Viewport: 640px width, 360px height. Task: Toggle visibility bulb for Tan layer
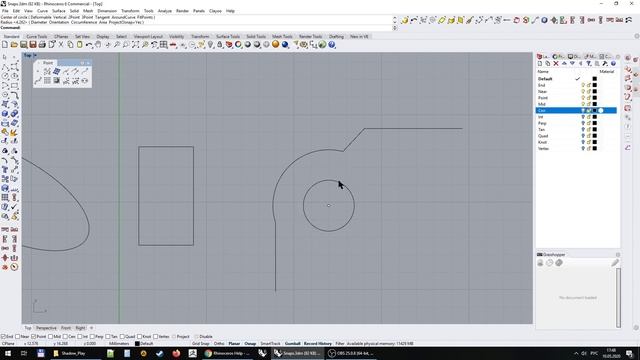pos(583,130)
